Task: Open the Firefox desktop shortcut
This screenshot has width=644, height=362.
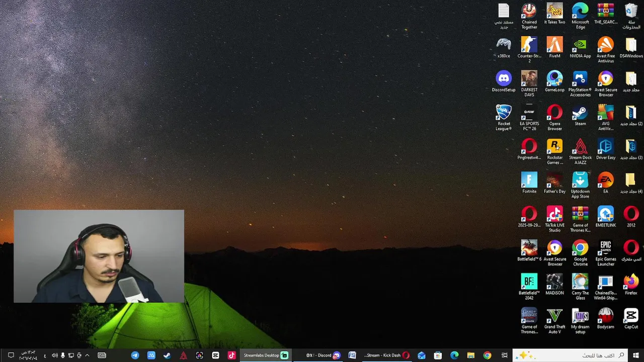Action: [631, 285]
